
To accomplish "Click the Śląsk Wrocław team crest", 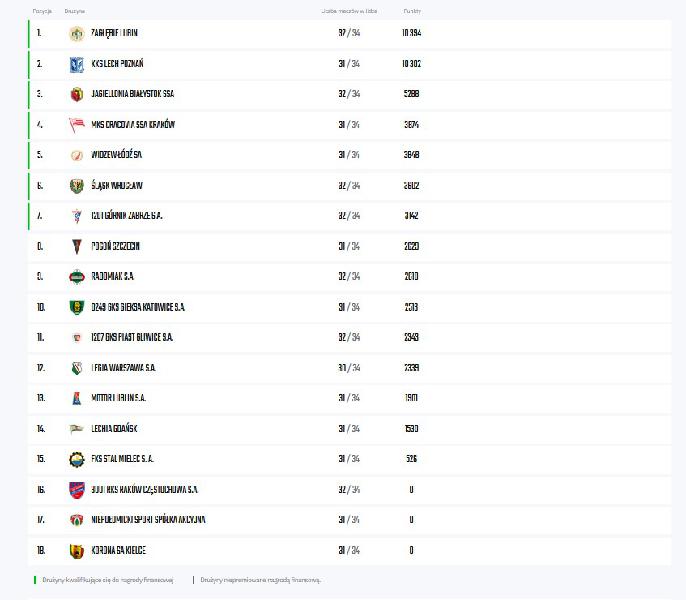I will [x=76, y=186].
